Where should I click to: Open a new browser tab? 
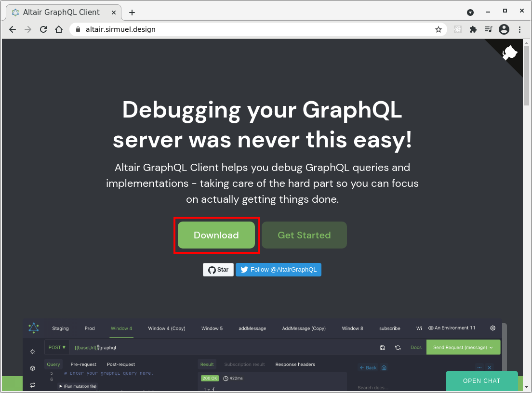coord(132,13)
